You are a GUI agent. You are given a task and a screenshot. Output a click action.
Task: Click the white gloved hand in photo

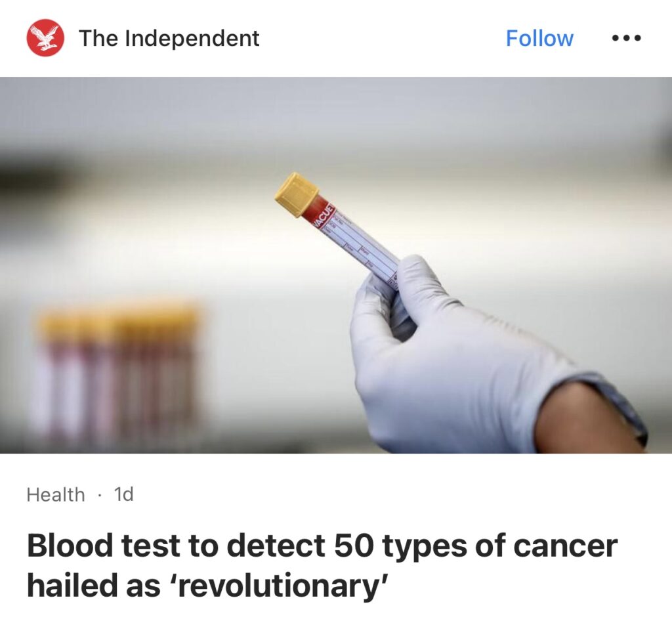[453, 368]
